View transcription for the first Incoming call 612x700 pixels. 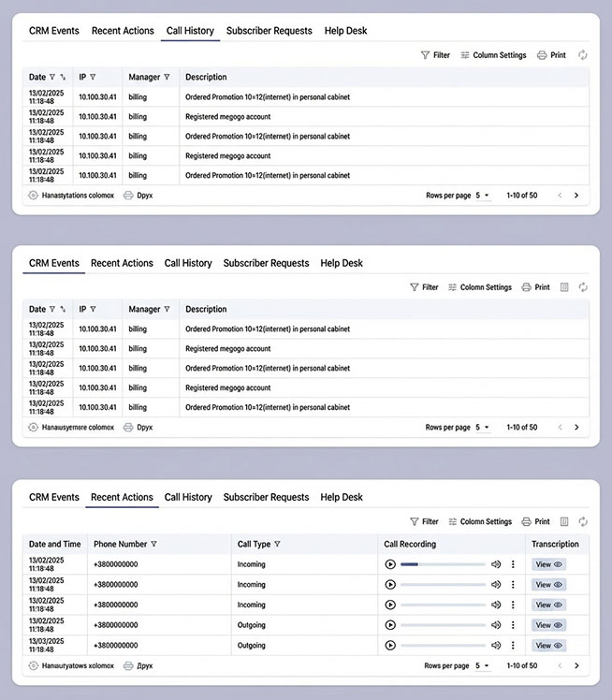click(548, 564)
